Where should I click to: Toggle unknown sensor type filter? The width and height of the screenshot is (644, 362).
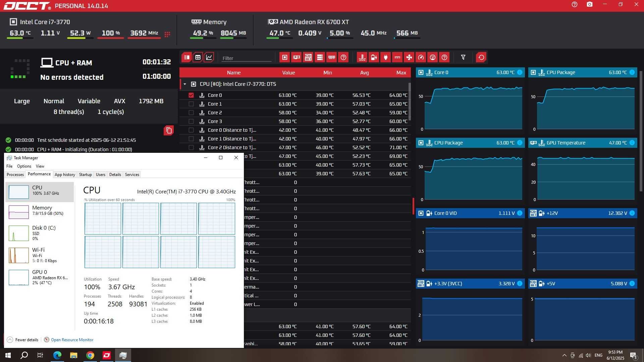(444, 57)
